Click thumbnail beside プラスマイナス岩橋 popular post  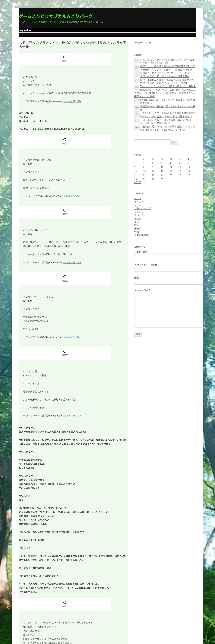coord(137,60)
